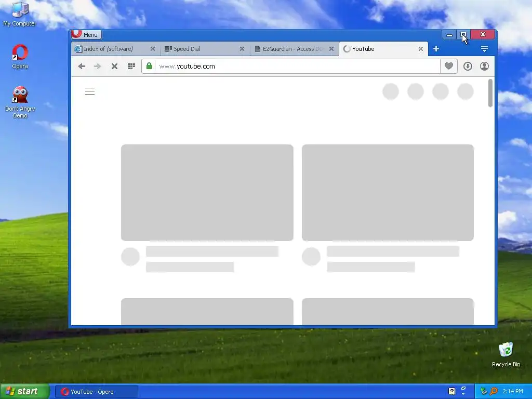The image size is (532, 399).
Task: Click the green security padlock badge
Action: click(x=149, y=66)
